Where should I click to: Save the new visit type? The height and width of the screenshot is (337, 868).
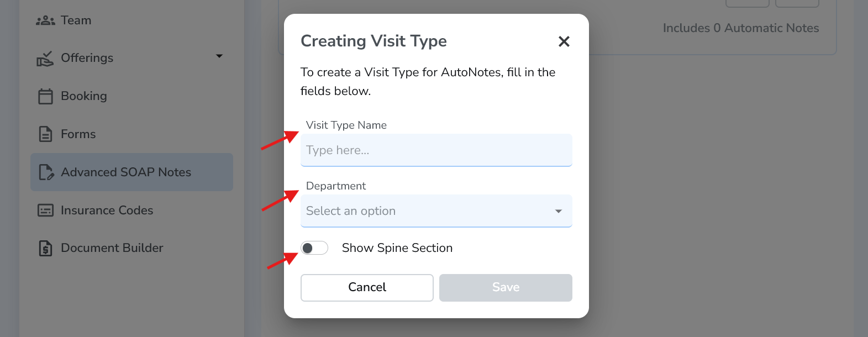[x=505, y=287]
